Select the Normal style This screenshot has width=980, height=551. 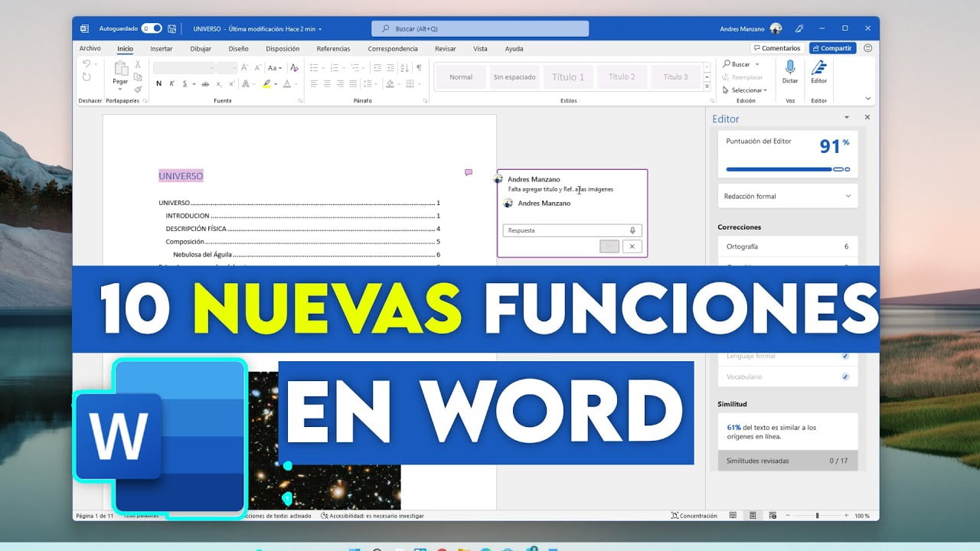[461, 77]
